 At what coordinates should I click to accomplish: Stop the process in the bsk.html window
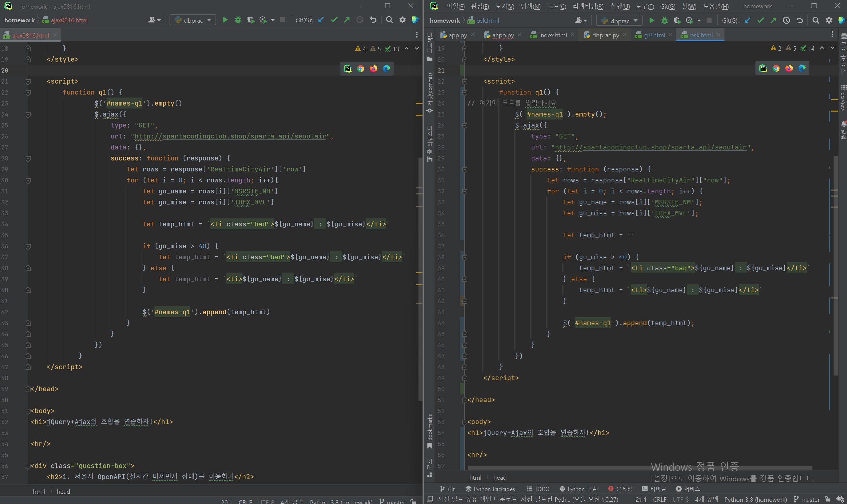709,20
